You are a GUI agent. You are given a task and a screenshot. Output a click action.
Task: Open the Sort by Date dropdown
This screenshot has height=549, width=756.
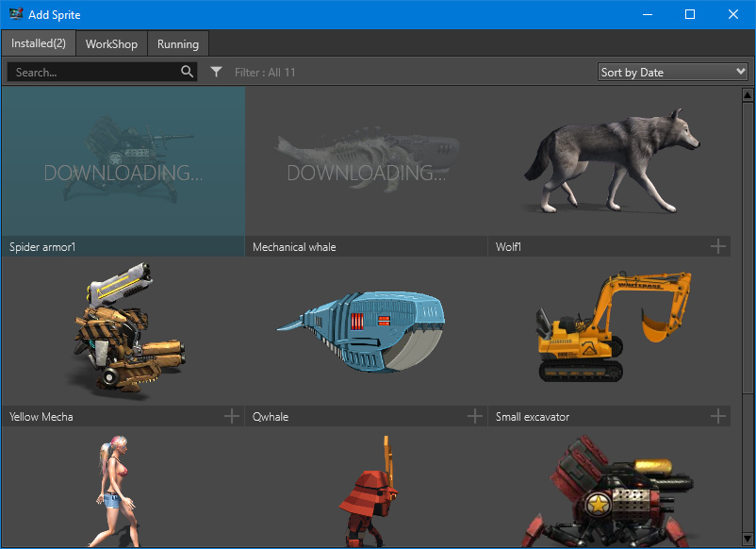pos(673,72)
